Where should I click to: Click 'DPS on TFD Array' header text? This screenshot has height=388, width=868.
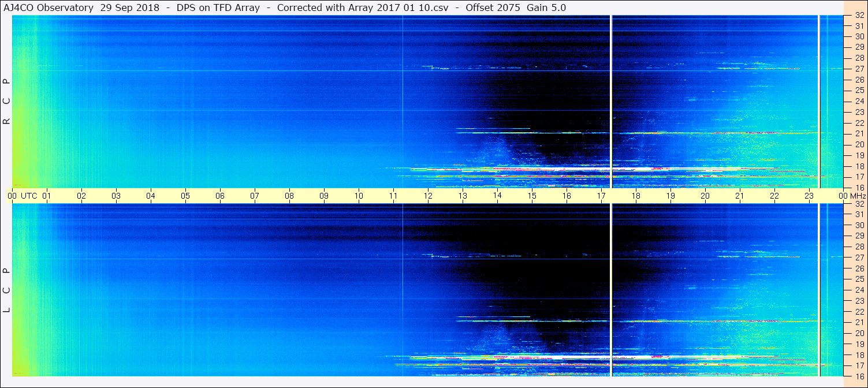click(x=218, y=8)
